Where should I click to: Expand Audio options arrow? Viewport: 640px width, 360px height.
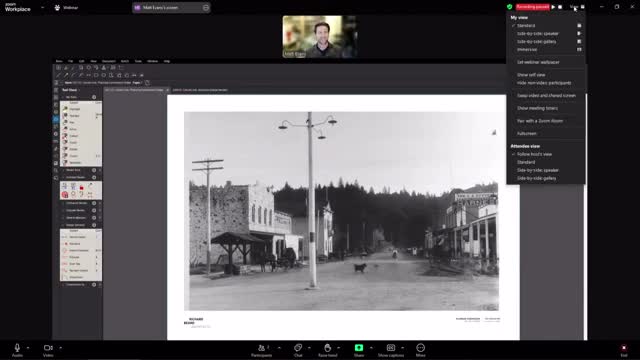[x=28, y=348]
